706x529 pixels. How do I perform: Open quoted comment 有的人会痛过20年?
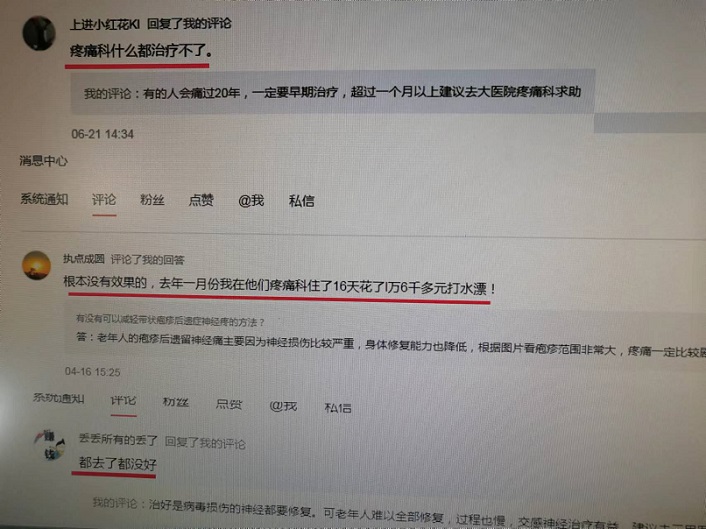pos(333,92)
